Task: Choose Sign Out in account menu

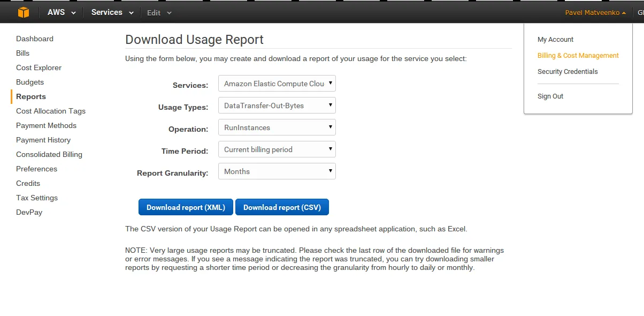Action: pyautogui.click(x=550, y=96)
